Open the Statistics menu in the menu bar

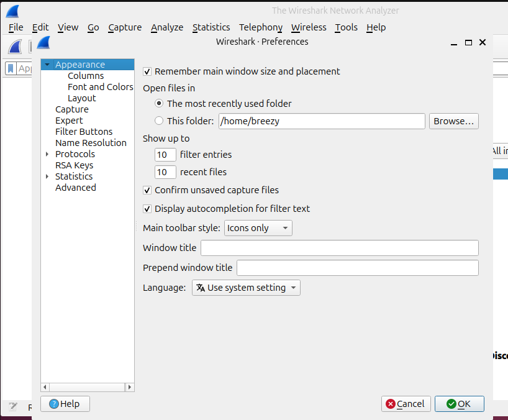(x=211, y=27)
